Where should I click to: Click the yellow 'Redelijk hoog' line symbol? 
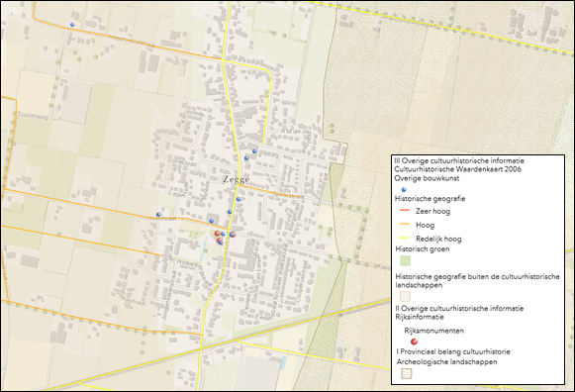pos(405,238)
